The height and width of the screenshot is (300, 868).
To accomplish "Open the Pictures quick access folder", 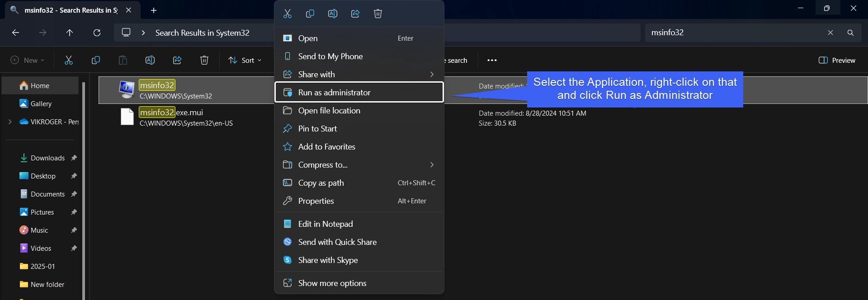I will click(x=37, y=212).
